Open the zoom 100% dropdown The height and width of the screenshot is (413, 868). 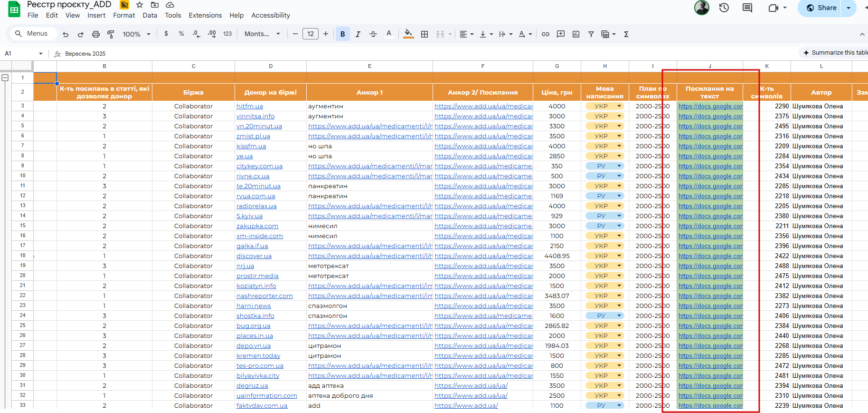coord(136,34)
